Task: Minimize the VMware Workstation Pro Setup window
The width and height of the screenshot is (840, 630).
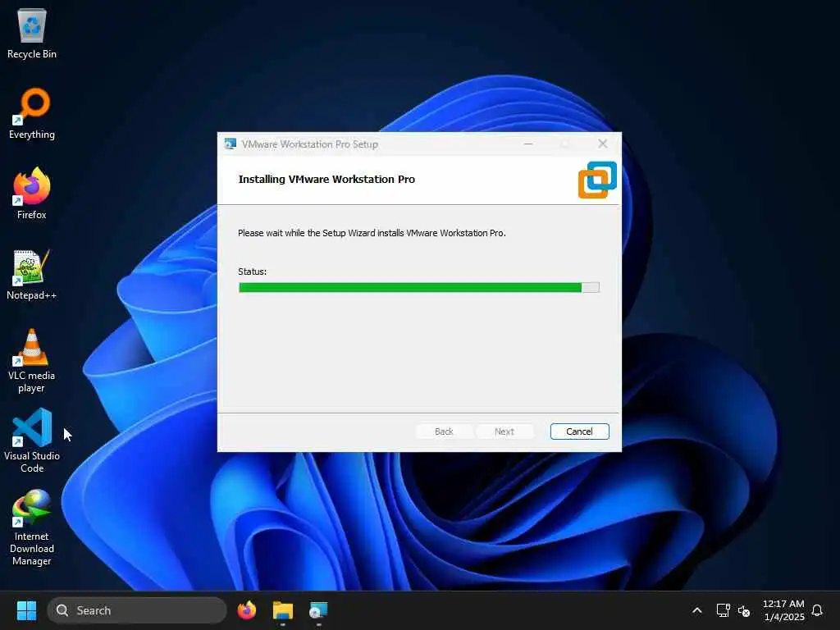Action: pos(528,144)
